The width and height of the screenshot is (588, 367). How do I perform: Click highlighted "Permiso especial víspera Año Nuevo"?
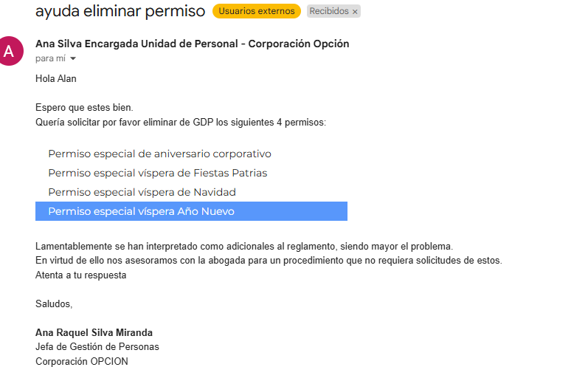click(x=141, y=212)
